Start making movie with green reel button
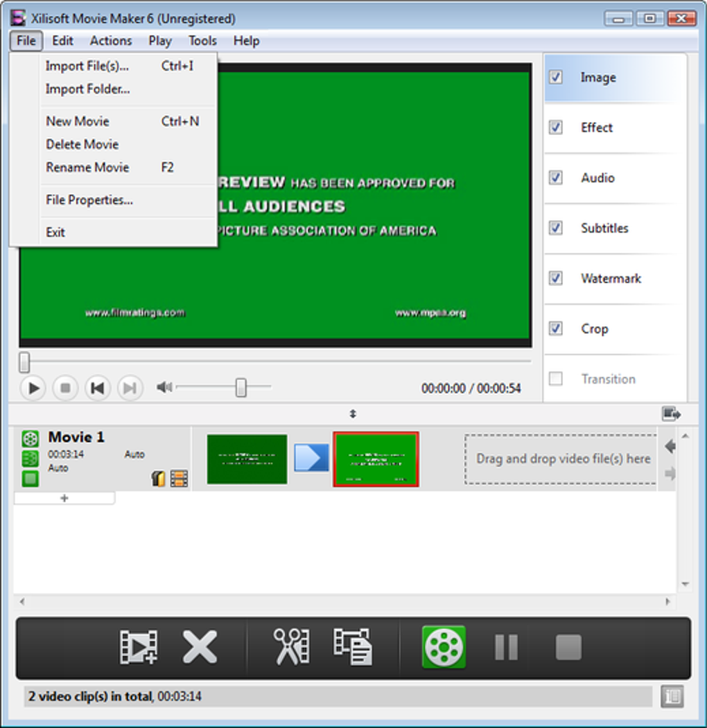 tap(444, 647)
